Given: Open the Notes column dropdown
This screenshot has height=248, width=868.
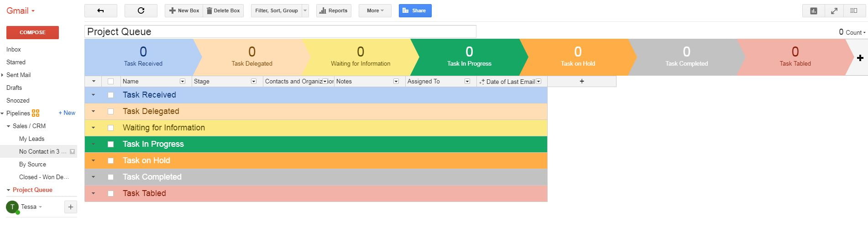Looking at the screenshot, I should tap(396, 81).
